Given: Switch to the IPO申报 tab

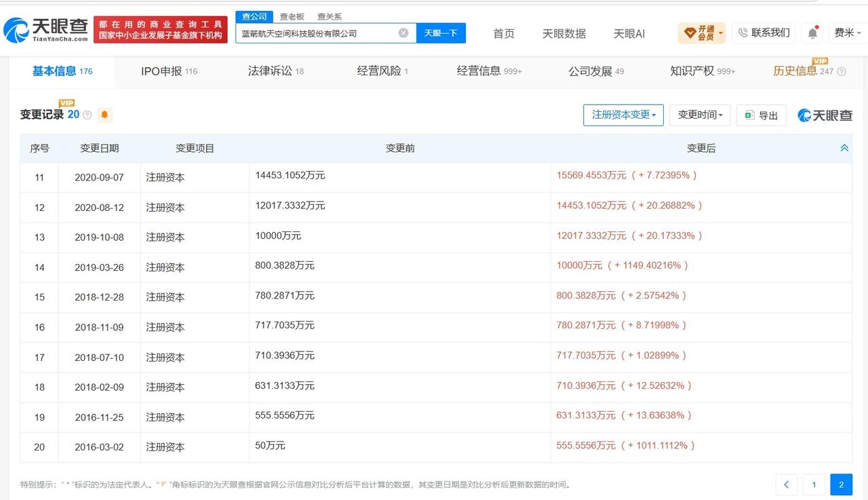Looking at the screenshot, I should [169, 71].
